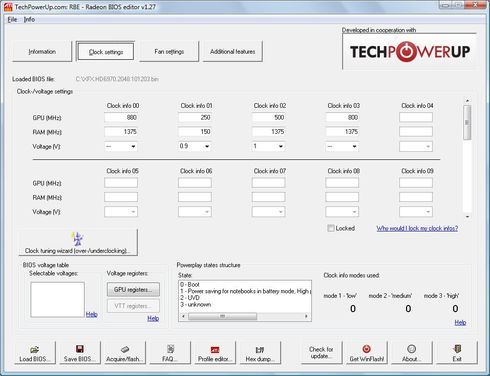Click Help link under clock info modes
490x376 pixels.
click(x=460, y=322)
